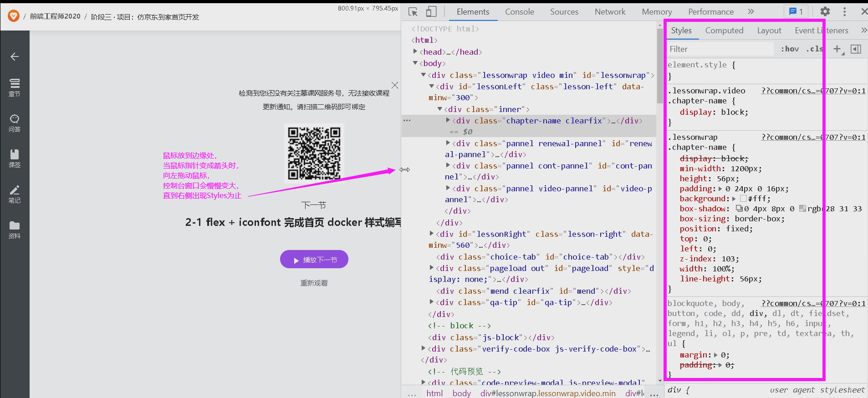
Task: Open the 资料 materials folder icon
Action: click(x=15, y=230)
